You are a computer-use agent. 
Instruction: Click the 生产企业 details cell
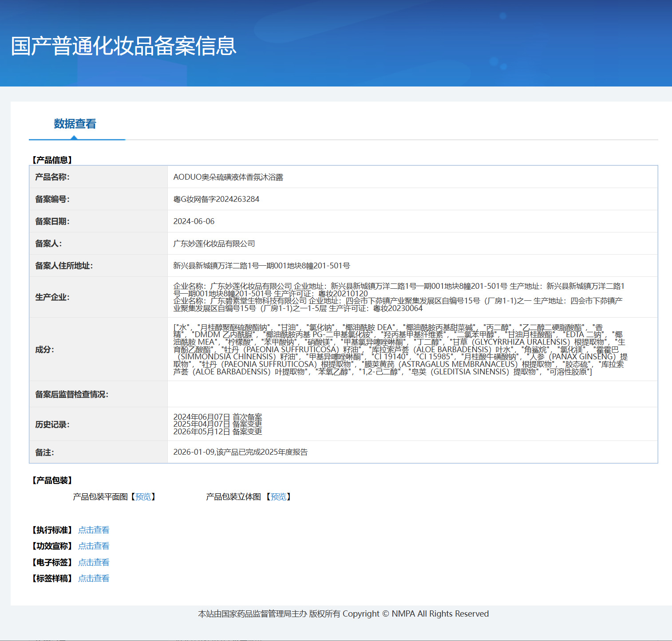(412, 297)
